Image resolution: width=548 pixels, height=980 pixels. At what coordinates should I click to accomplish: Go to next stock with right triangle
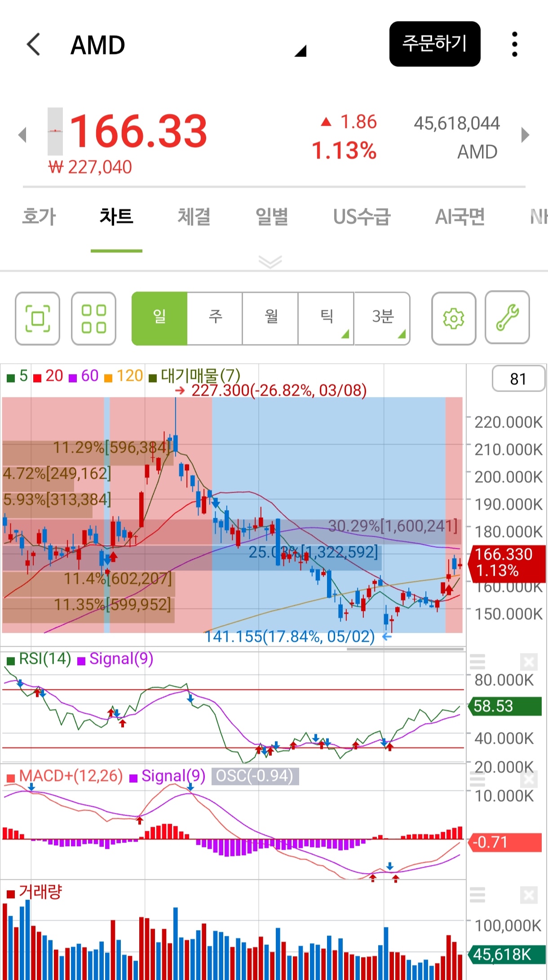525,135
